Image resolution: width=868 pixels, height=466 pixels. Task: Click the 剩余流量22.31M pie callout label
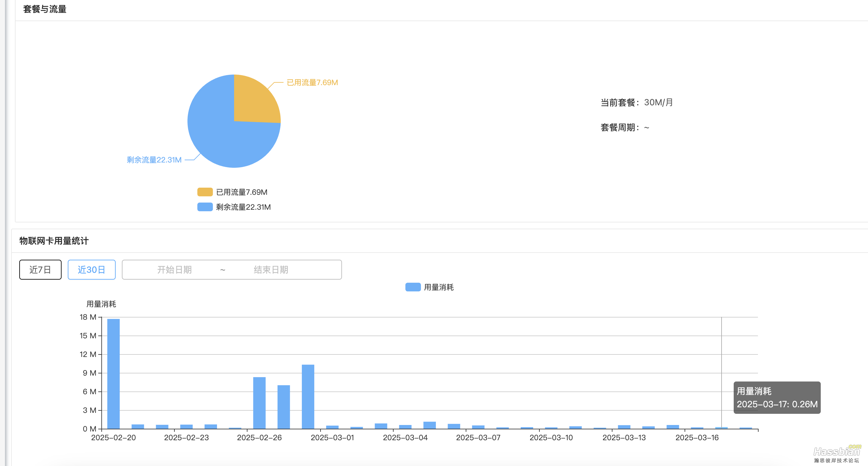(154, 160)
